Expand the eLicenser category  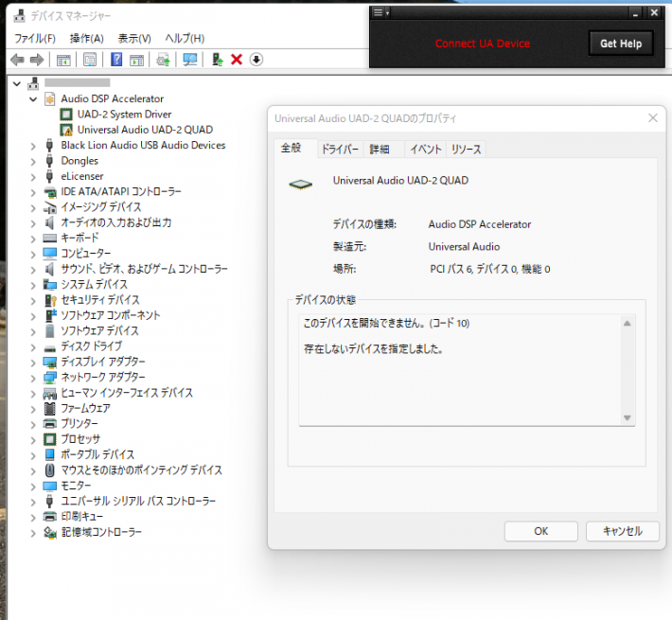(33, 176)
